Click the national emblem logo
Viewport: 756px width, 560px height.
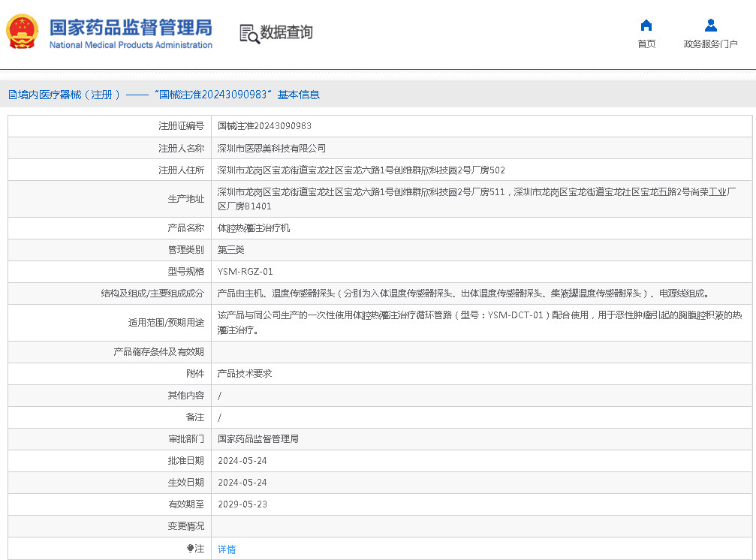22,32
